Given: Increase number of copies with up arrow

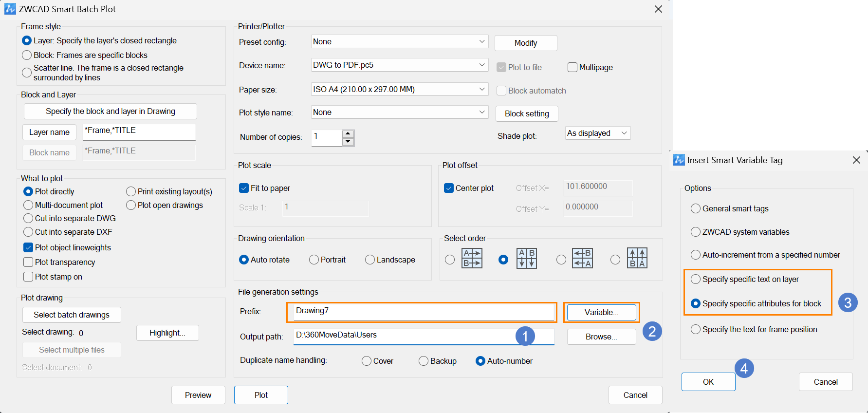Looking at the screenshot, I should [348, 134].
